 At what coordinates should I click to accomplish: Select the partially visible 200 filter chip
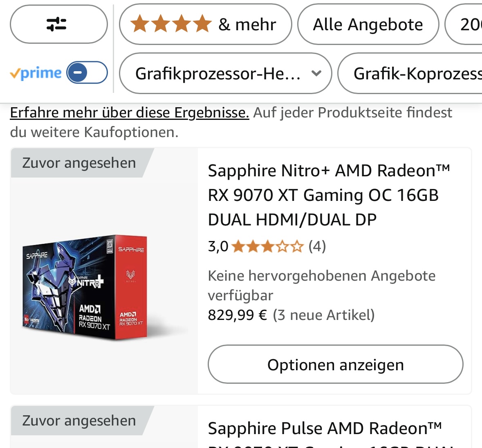(x=464, y=24)
